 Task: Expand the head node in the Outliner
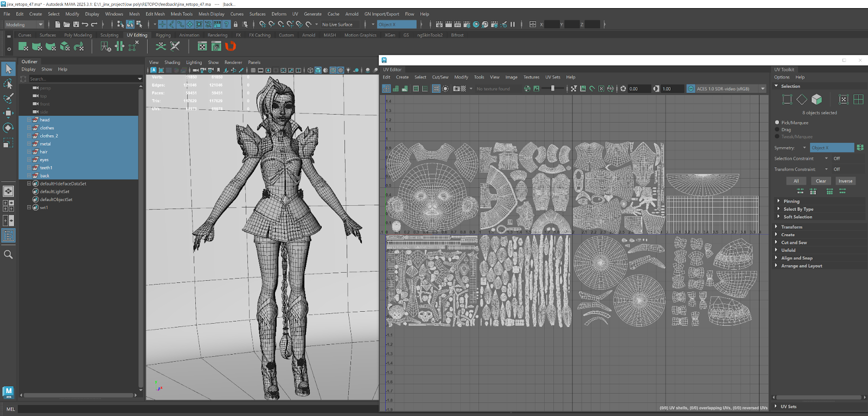(29, 120)
